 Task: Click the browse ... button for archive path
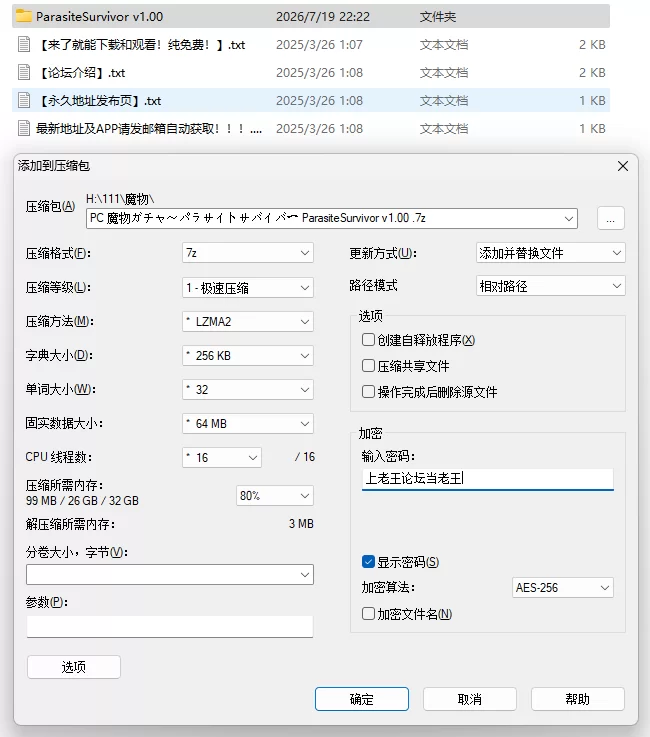click(x=611, y=219)
